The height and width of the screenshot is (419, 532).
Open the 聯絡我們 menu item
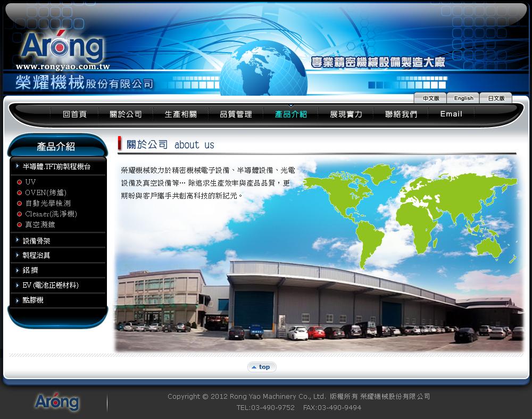click(x=401, y=114)
